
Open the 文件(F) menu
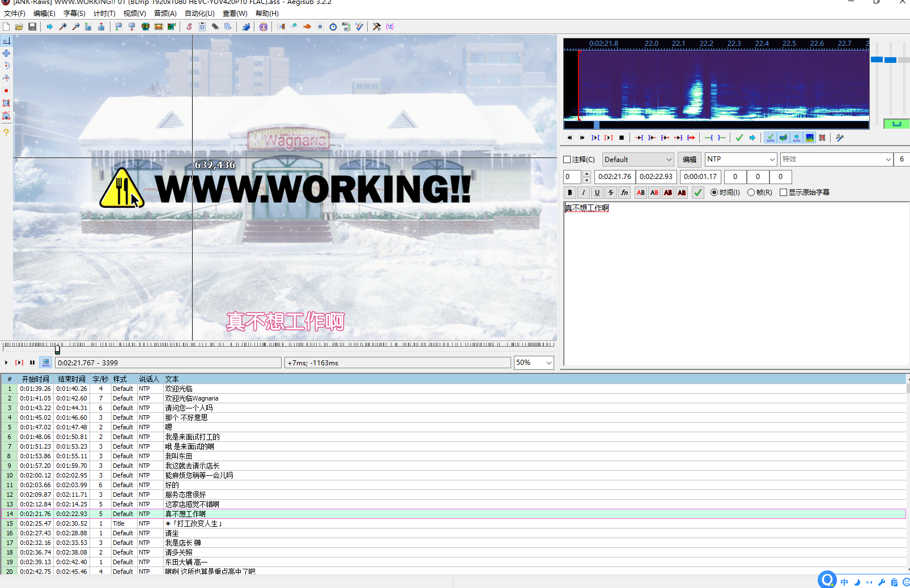coord(15,13)
